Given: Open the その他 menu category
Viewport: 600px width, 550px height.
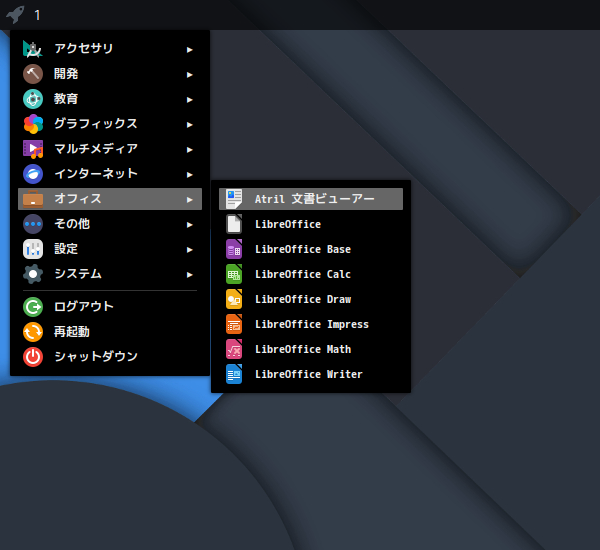Looking at the screenshot, I should [110, 224].
